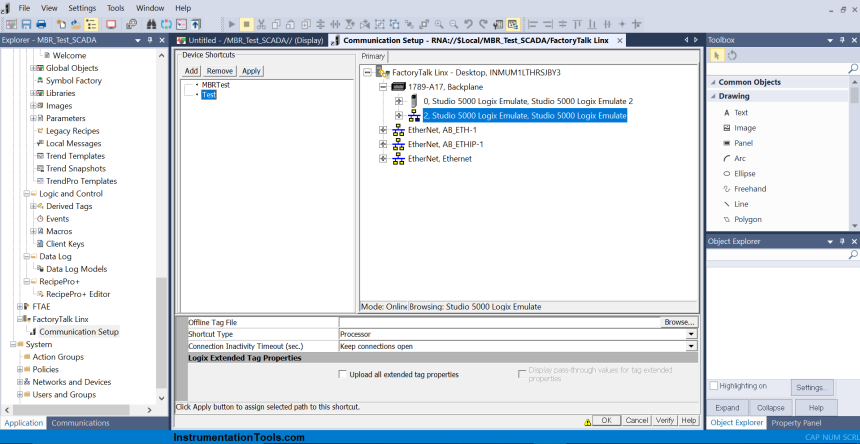Click the Zoom in magnifier icon
Image resolution: width=860 pixels, height=444 pixels.
pos(439,24)
